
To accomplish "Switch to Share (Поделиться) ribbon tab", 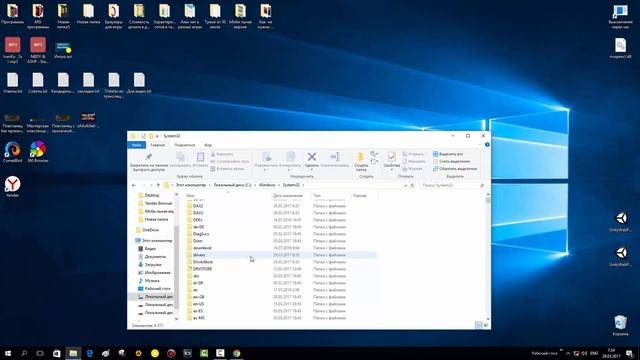I will [184, 145].
